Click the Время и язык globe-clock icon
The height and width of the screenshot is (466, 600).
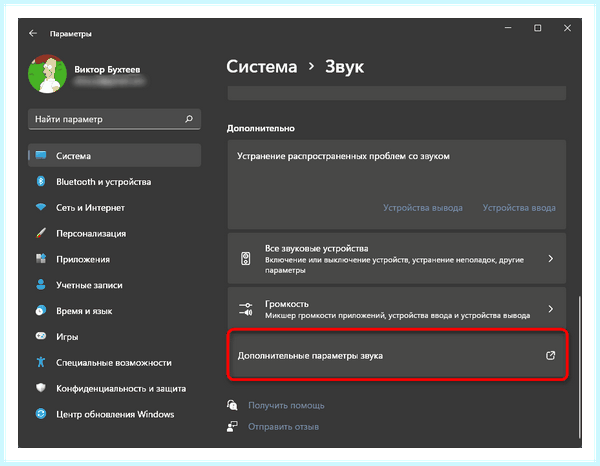click(x=41, y=310)
